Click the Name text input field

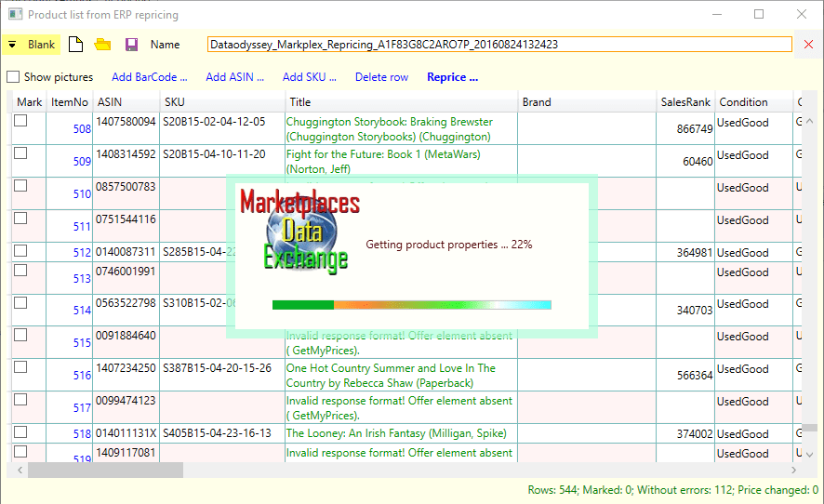(x=499, y=45)
